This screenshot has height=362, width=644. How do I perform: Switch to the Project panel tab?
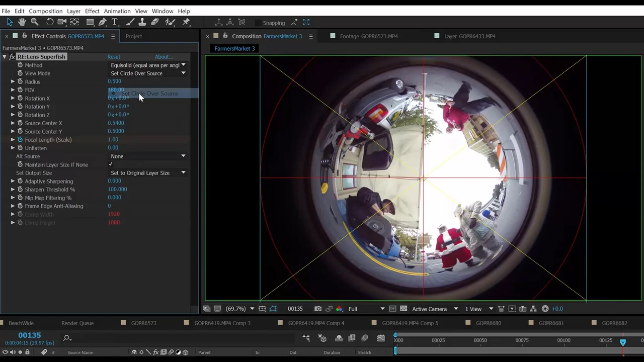click(134, 36)
